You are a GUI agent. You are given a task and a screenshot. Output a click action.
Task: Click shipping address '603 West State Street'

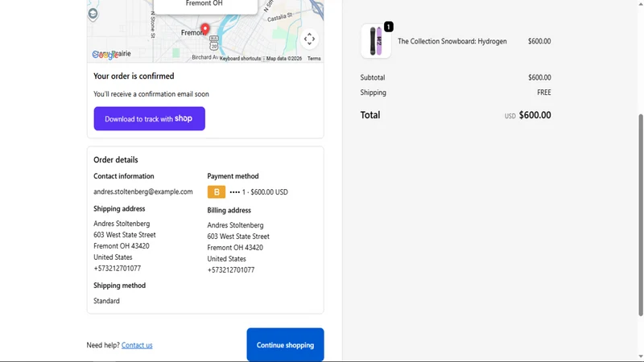coord(125,235)
